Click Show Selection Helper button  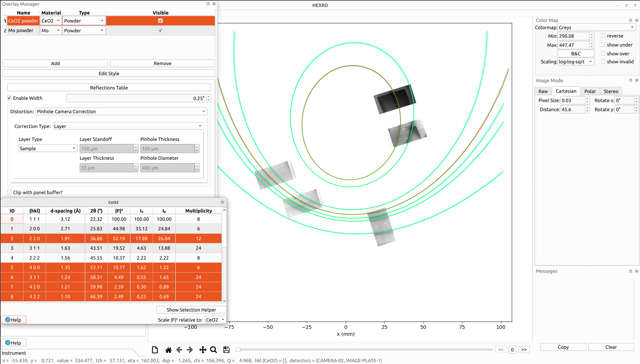pyautogui.click(x=191, y=310)
